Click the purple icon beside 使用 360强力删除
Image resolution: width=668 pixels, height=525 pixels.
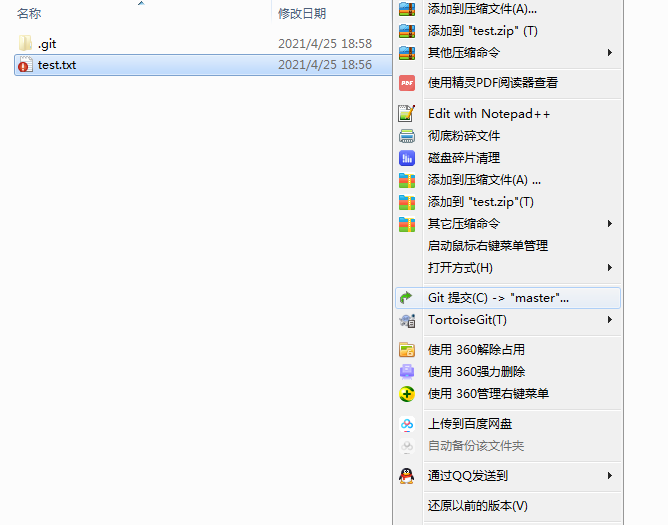tap(407, 372)
